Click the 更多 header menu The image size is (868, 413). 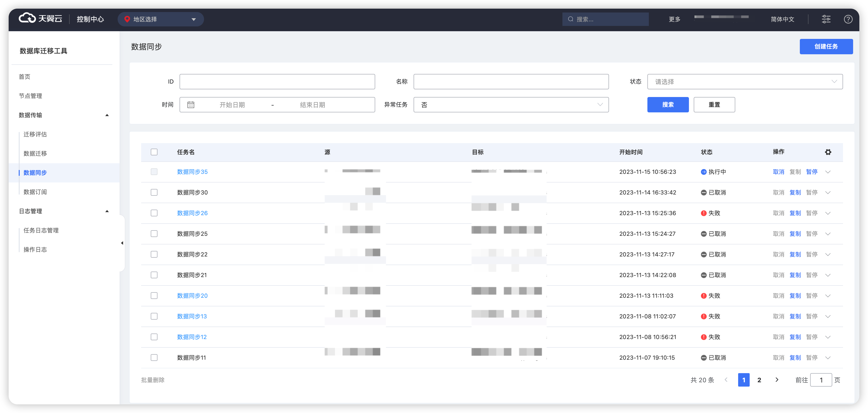[x=675, y=19]
